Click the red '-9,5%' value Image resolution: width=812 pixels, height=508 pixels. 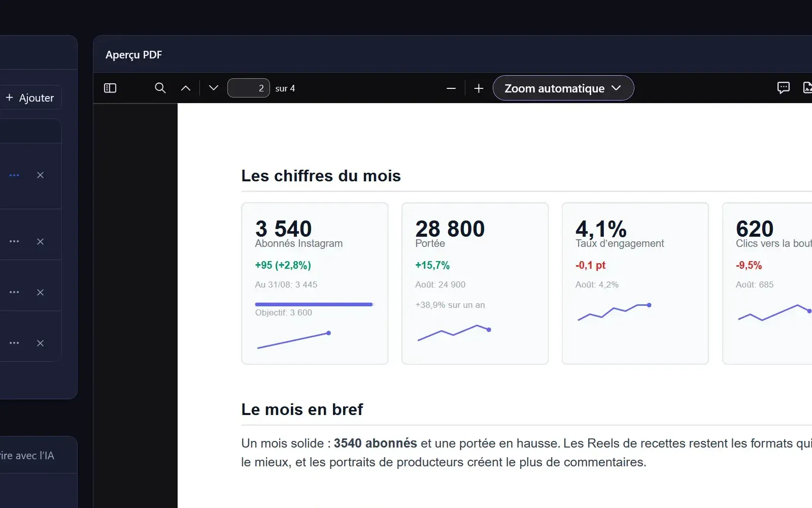pos(749,265)
